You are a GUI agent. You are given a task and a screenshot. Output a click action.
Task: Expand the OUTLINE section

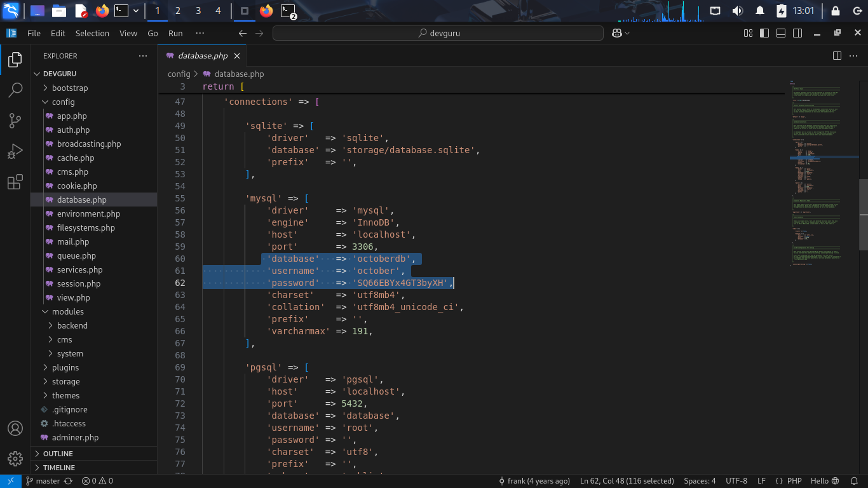(x=58, y=454)
